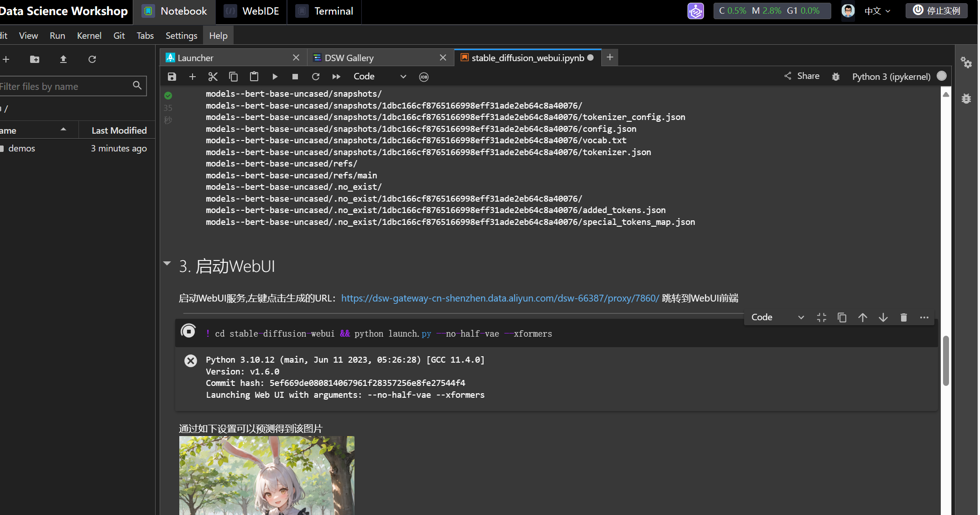
Task: Open the user avatar profile
Action: point(848,11)
